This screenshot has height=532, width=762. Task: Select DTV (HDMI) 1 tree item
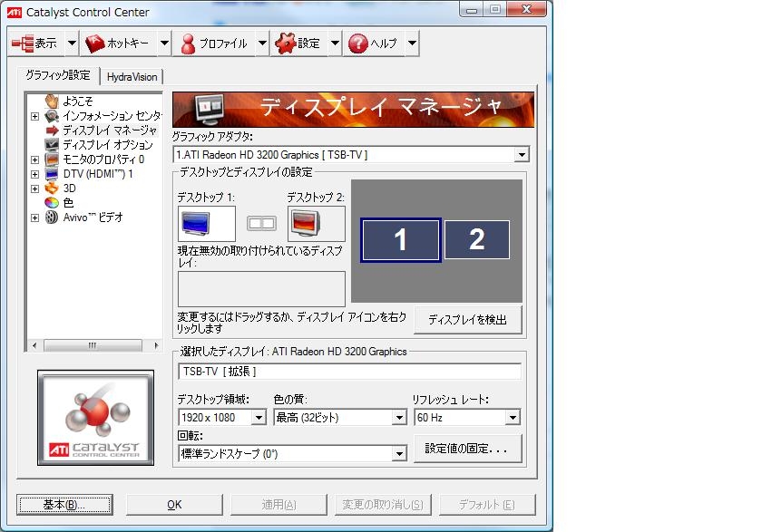pos(98,174)
